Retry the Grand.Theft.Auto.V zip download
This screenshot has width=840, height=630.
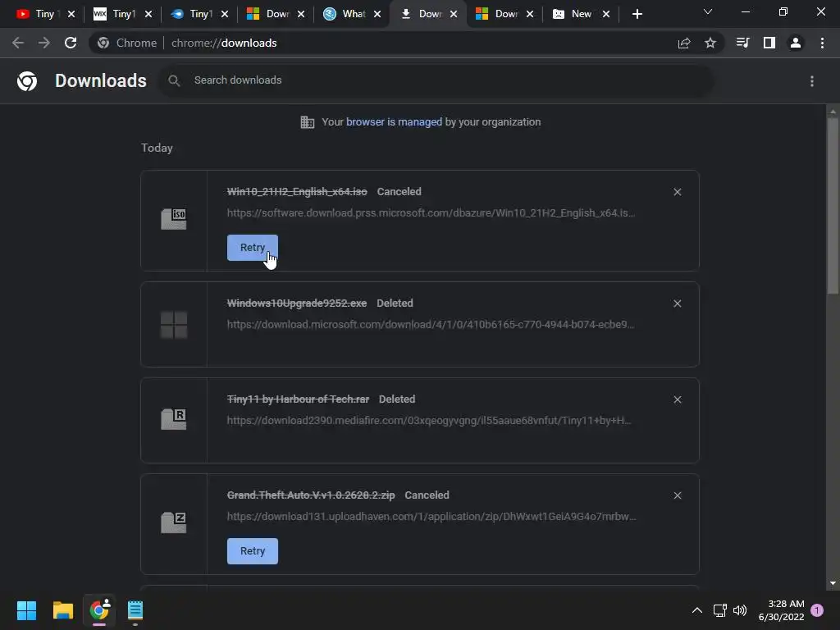coord(253,551)
